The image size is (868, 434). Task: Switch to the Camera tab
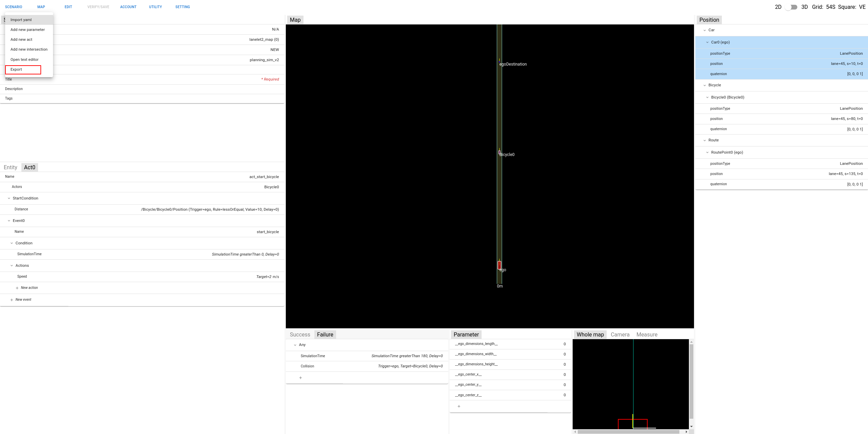click(620, 334)
